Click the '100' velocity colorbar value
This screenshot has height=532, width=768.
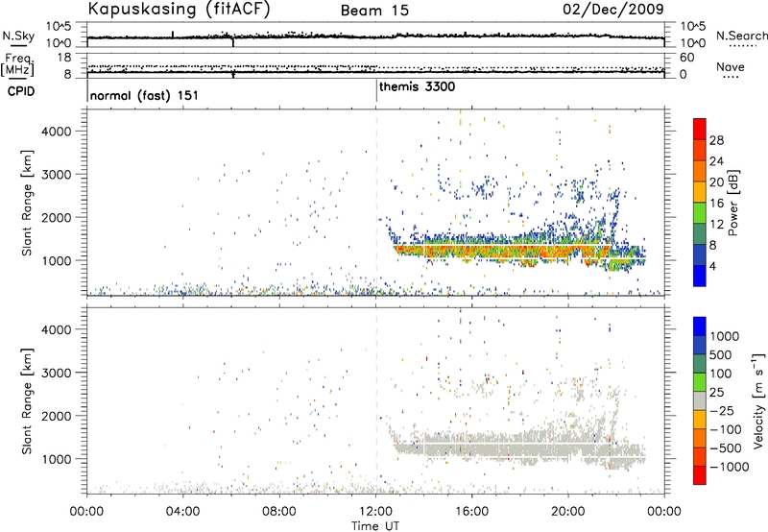tap(721, 374)
